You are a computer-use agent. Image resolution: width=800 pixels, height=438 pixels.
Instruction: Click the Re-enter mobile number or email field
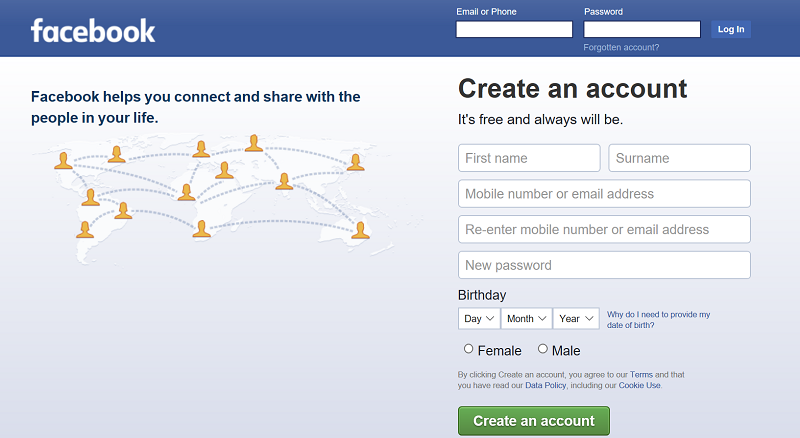(604, 229)
